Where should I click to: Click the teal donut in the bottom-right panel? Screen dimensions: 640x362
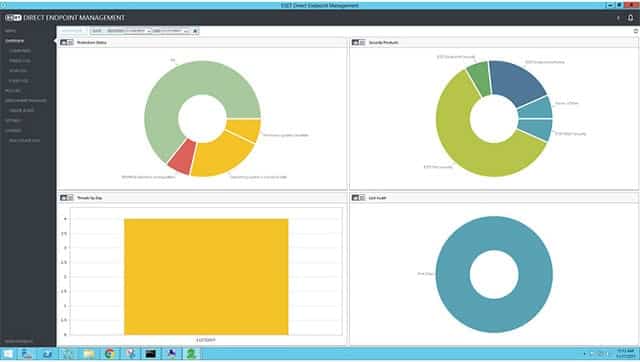tap(453, 274)
